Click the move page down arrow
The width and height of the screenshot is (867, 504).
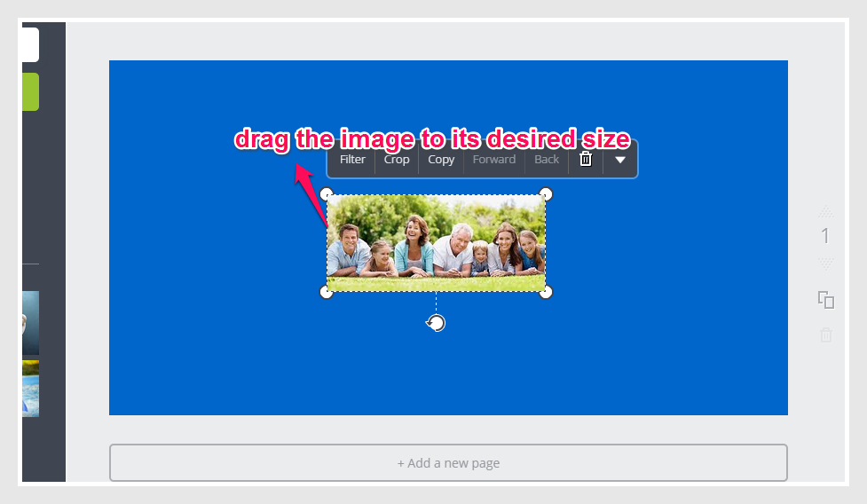[x=826, y=263]
